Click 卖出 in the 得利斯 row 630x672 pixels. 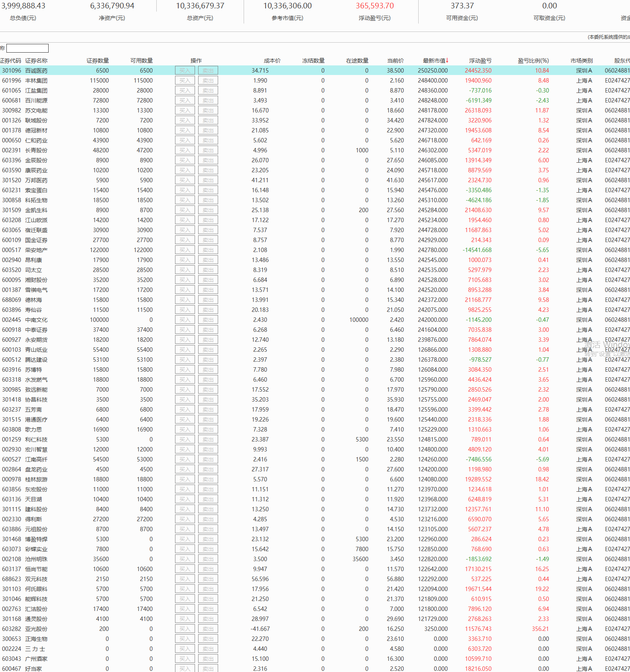pyautogui.click(x=208, y=519)
